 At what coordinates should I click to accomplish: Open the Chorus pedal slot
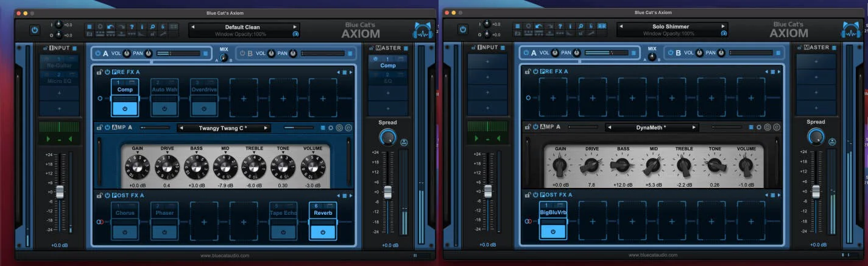pos(125,212)
